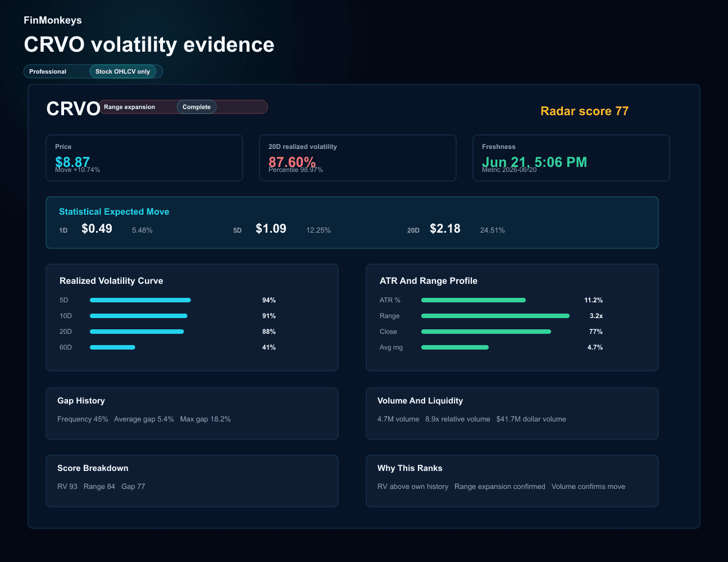
Task: Click the 8.9x relative volume text
Action: 458,419
